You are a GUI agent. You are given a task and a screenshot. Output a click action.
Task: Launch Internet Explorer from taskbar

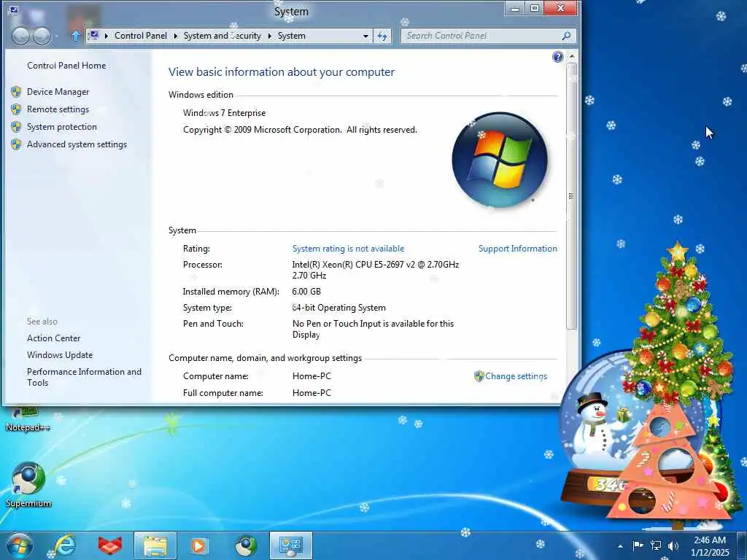point(64,545)
